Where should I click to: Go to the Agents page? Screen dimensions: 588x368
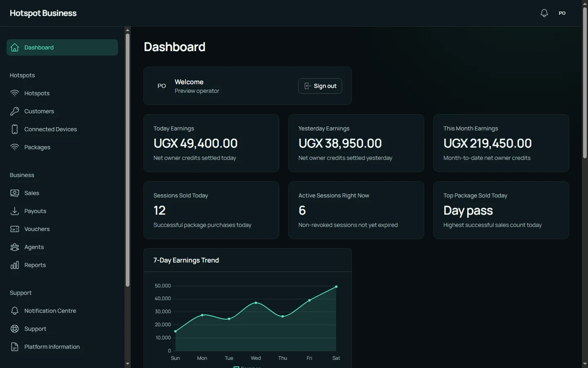(x=62, y=247)
